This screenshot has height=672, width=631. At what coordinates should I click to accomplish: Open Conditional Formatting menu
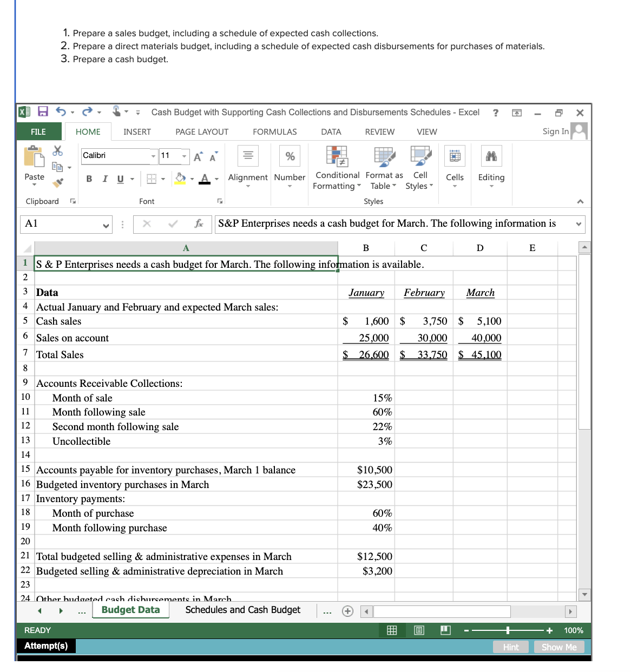click(x=337, y=168)
